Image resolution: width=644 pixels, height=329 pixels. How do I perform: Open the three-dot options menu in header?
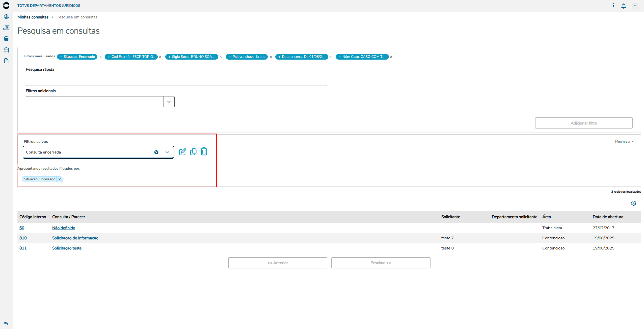[x=613, y=6]
